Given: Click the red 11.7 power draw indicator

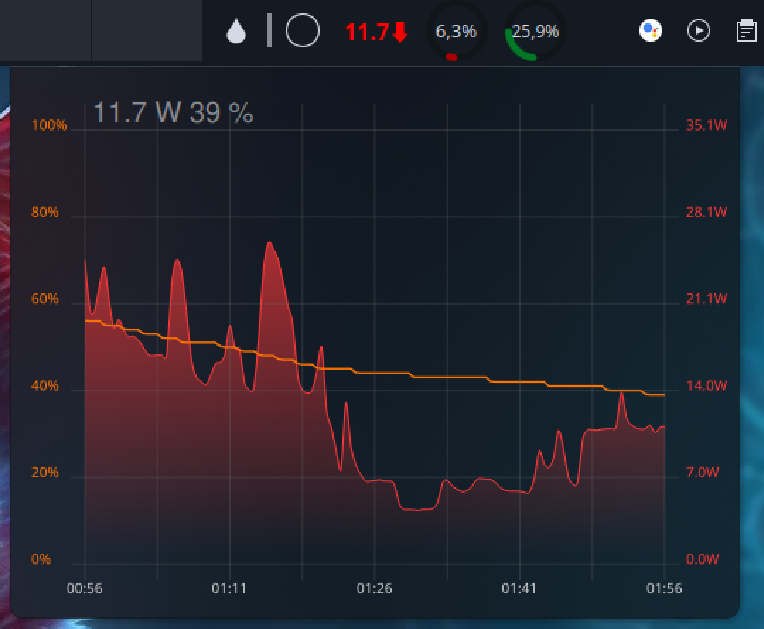Looking at the screenshot, I should pos(376,32).
